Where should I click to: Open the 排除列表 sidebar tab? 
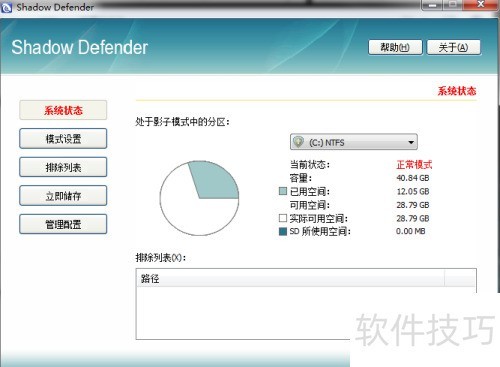(x=63, y=167)
